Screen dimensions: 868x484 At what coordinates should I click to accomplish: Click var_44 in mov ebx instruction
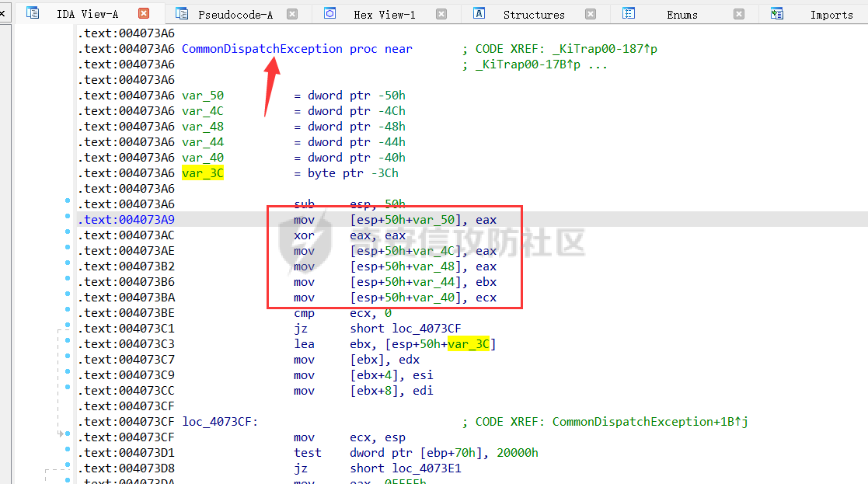434,282
